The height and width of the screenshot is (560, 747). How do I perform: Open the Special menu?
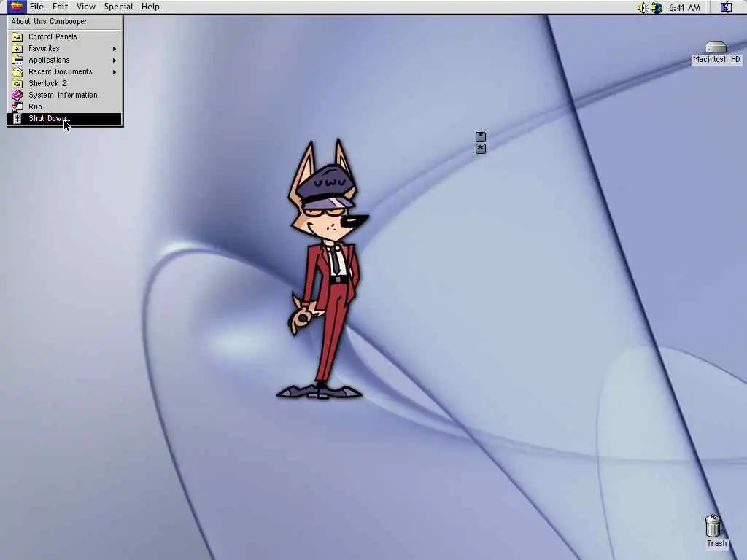coord(118,7)
